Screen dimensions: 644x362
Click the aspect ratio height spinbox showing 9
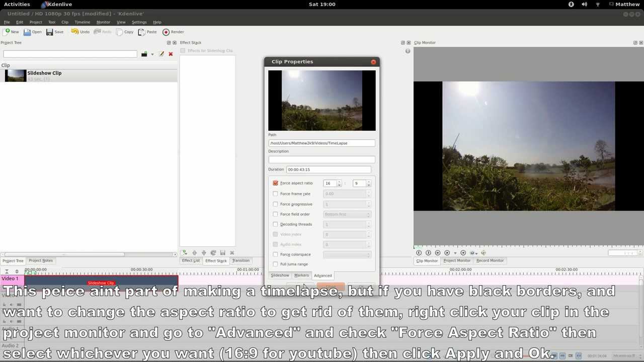362,184
